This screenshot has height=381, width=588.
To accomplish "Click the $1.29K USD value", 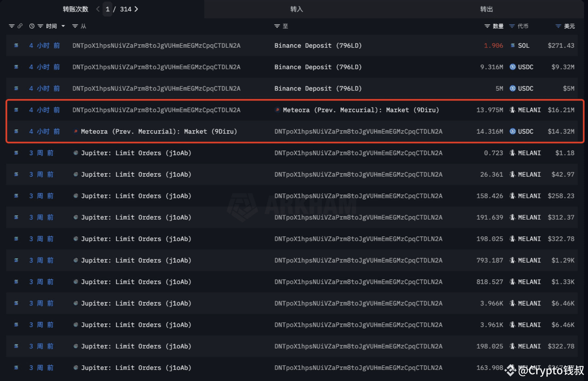I will (563, 260).
